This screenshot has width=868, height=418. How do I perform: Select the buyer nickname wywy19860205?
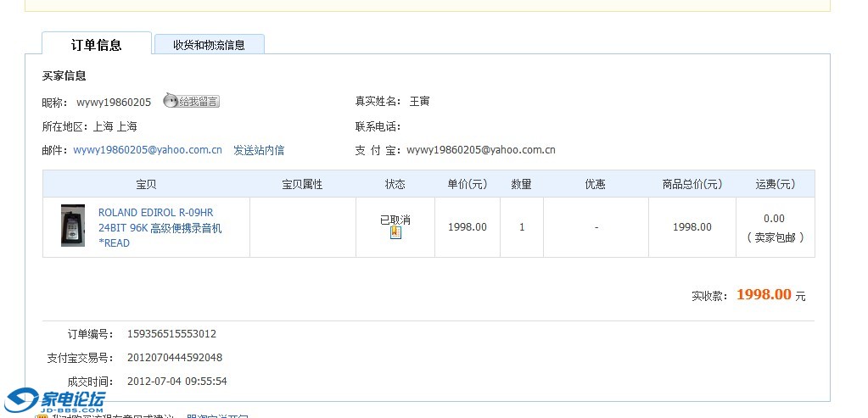114,103
